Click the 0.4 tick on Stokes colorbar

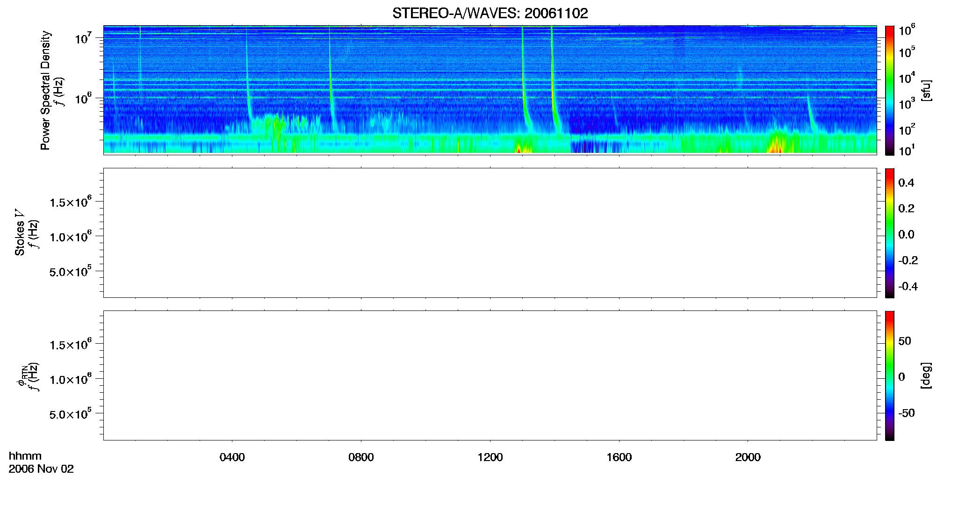tap(906, 183)
